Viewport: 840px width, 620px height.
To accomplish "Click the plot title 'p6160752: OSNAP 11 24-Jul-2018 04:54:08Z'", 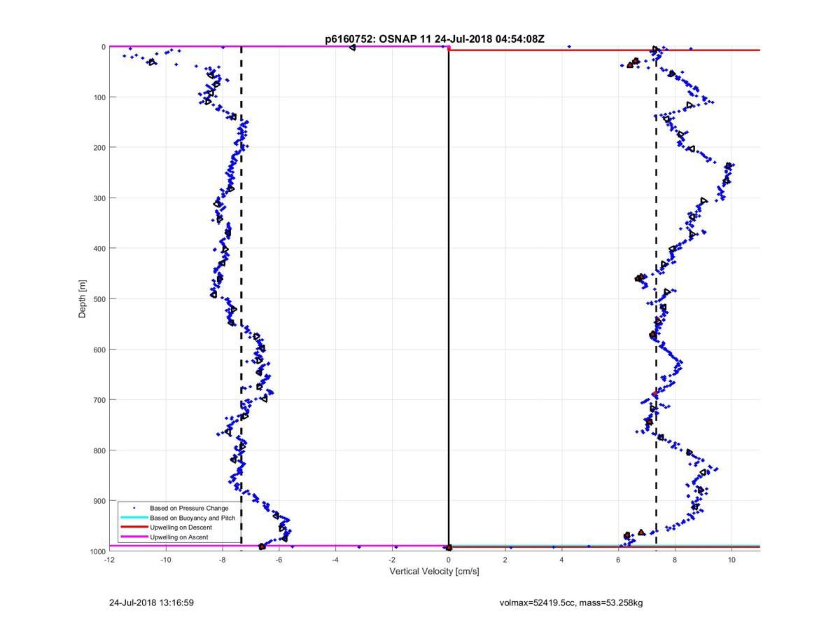I will [x=435, y=39].
